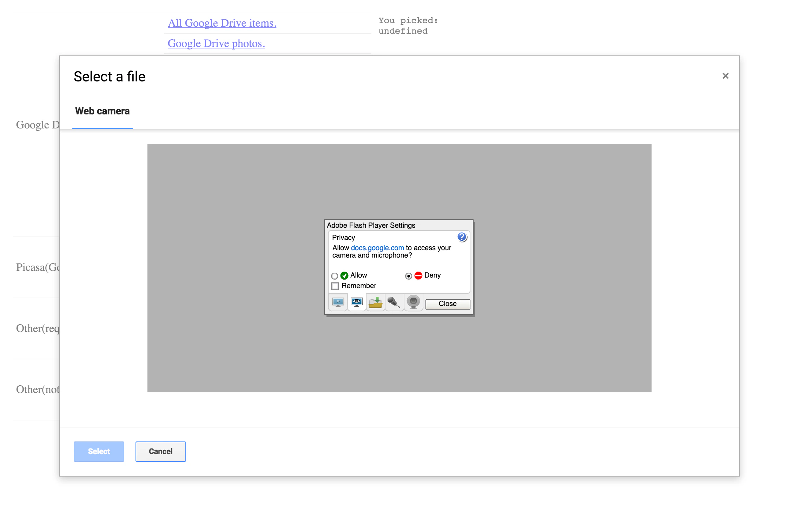
Task: Click the Adobe Flash Player Settings title
Action: 371,225
